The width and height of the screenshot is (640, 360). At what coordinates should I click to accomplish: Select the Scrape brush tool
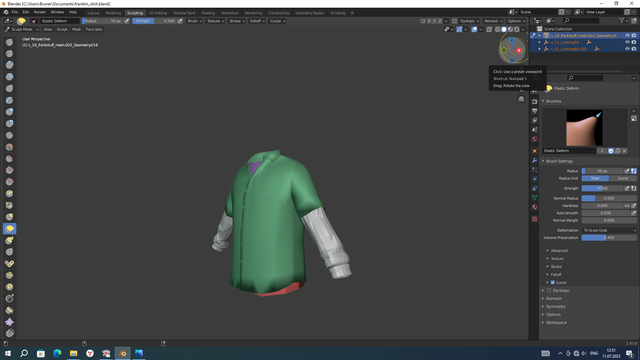tap(9, 182)
